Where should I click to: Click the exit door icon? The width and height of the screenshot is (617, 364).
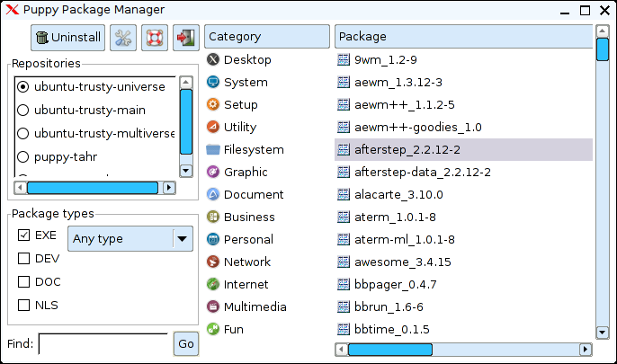[186, 38]
